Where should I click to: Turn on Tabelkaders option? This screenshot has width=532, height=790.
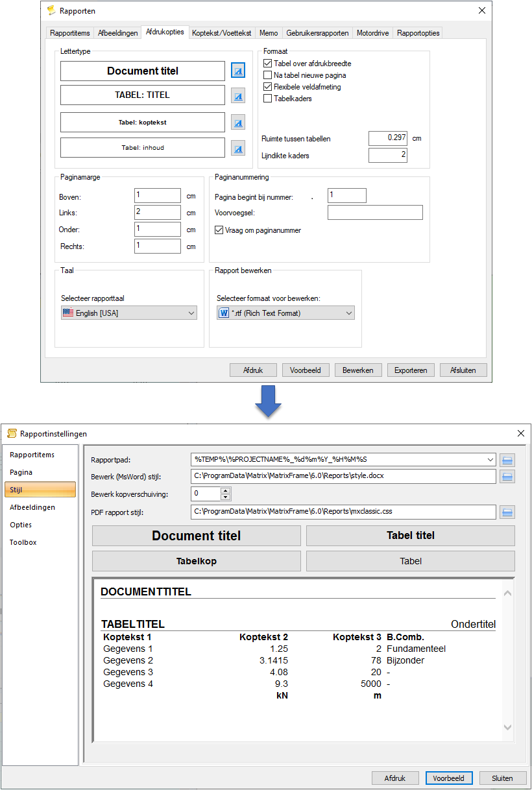tap(267, 98)
